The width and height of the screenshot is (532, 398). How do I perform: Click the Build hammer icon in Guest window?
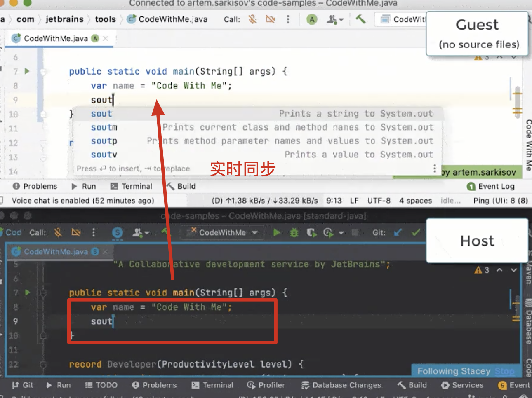(361, 19)
